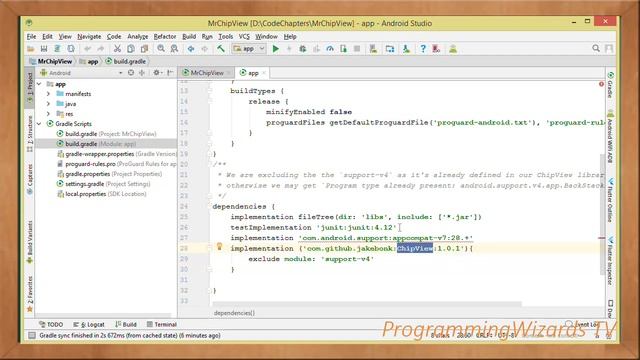Click the Copy icon in toolbar
The image size is (640, 360).
pos(131,49)
